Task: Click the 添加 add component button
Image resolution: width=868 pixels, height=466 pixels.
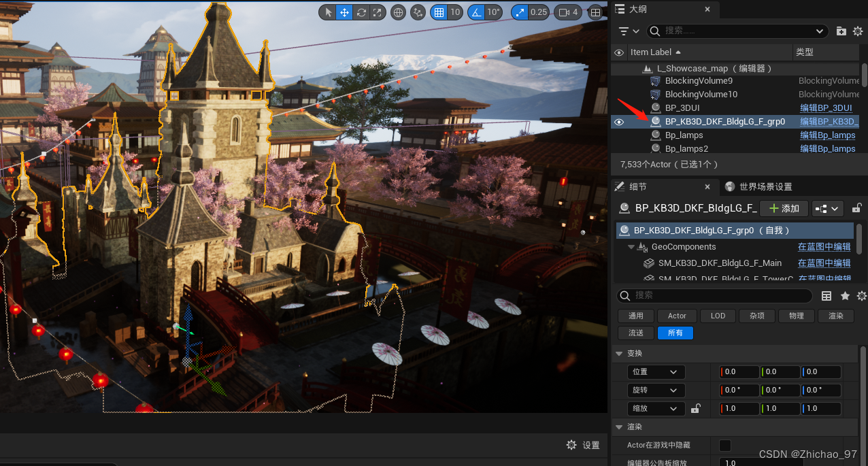Action: tap(784, 208)
